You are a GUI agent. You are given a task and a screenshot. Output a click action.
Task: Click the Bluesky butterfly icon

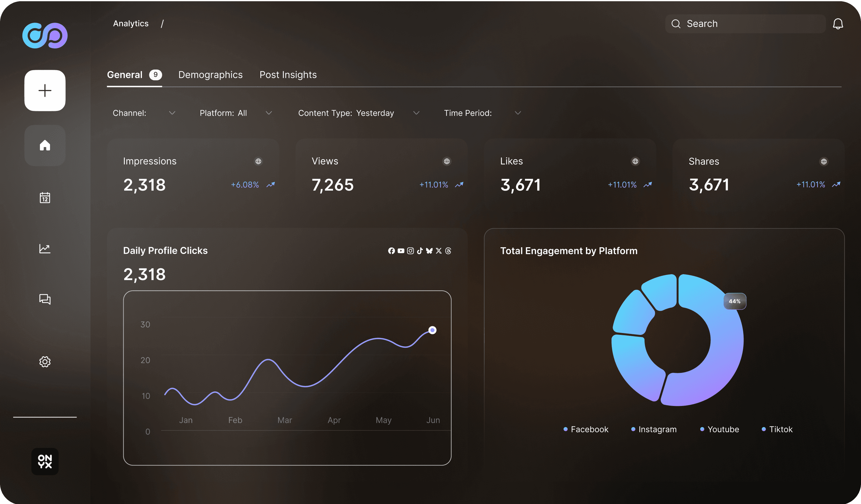click(x=429, y=251)
